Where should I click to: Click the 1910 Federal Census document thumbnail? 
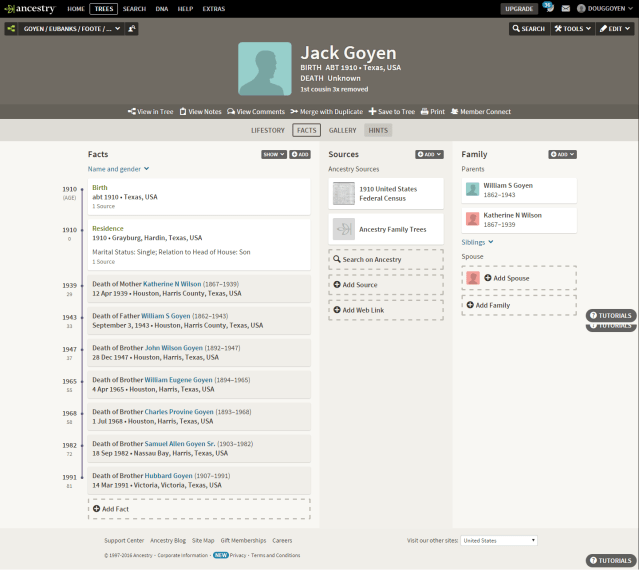pyautogui.click(x=344, y=193)
